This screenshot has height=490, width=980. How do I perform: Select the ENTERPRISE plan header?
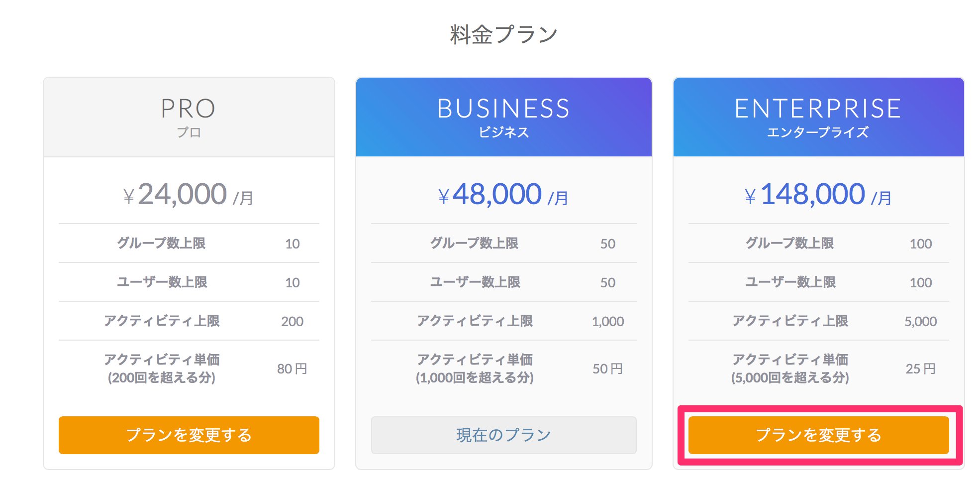819,118
